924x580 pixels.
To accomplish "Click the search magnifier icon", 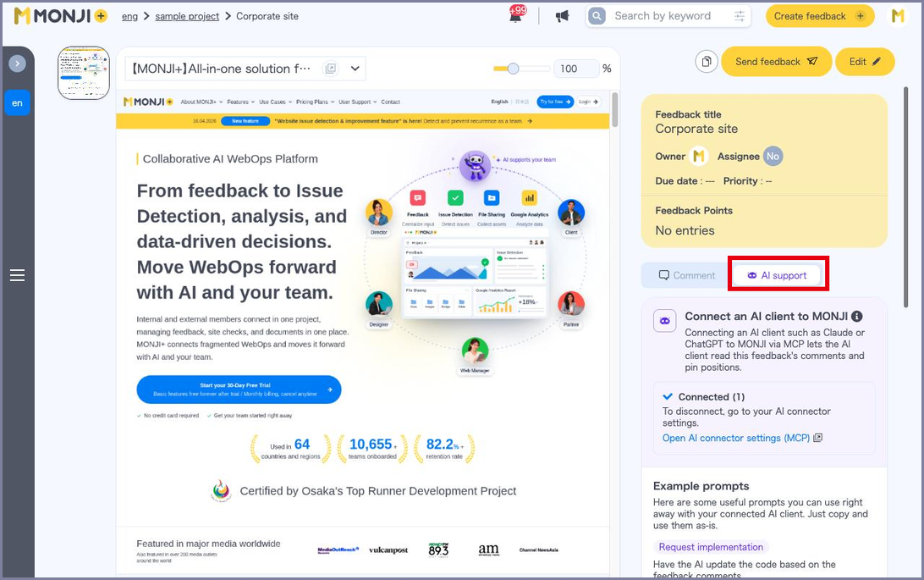I will coord(597,16).
